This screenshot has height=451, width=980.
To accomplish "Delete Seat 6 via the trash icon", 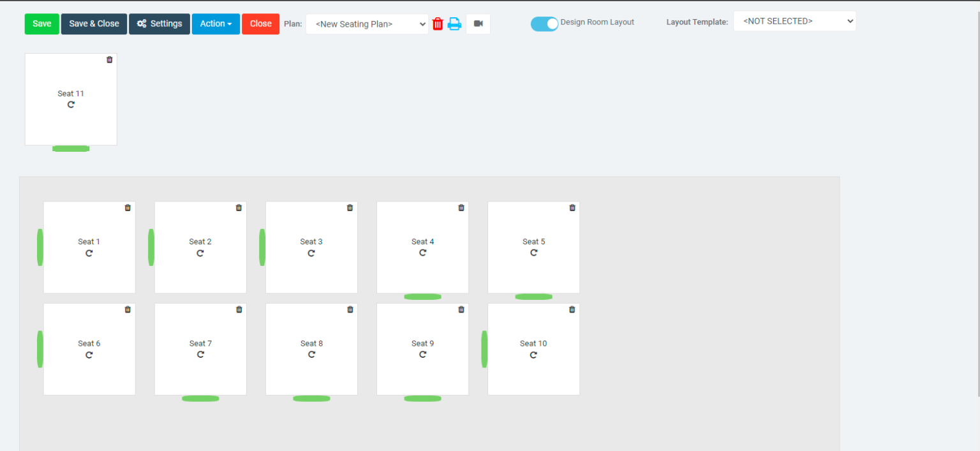I will click(x=128, y=309).
